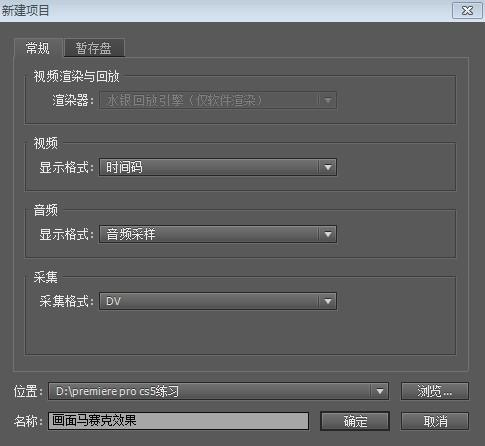Open the 采集格式 DV dropdown
The height and width of the screenshot is (446, 485).
(x=218, y=301)
